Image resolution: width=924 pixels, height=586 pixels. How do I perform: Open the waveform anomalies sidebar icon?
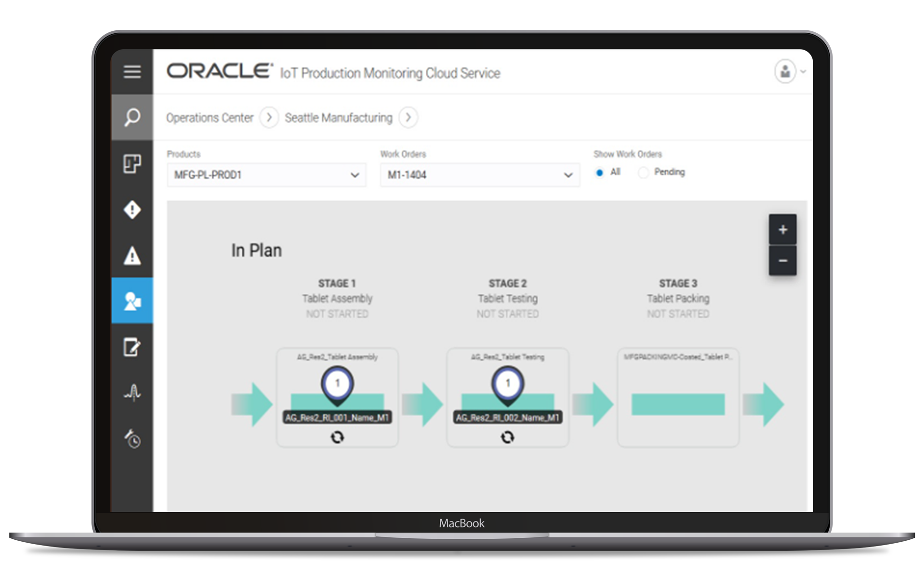132,392
